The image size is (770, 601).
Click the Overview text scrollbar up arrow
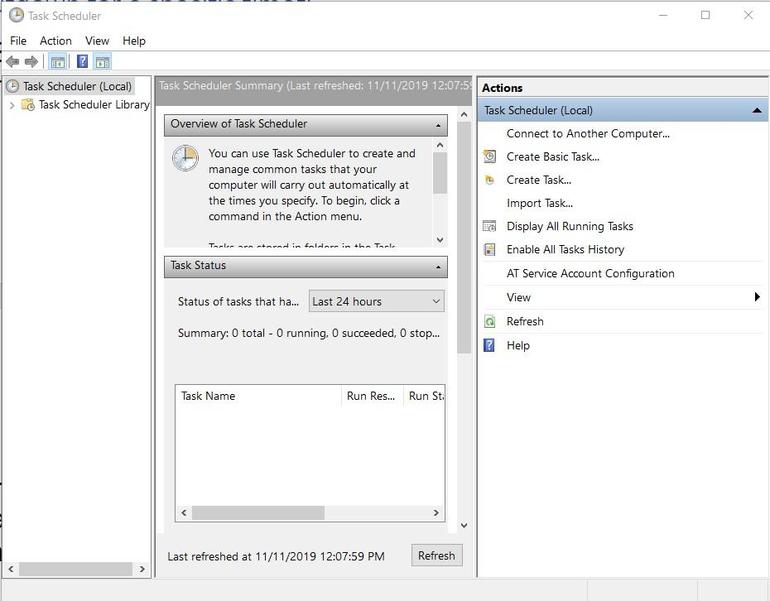[440, 145]
